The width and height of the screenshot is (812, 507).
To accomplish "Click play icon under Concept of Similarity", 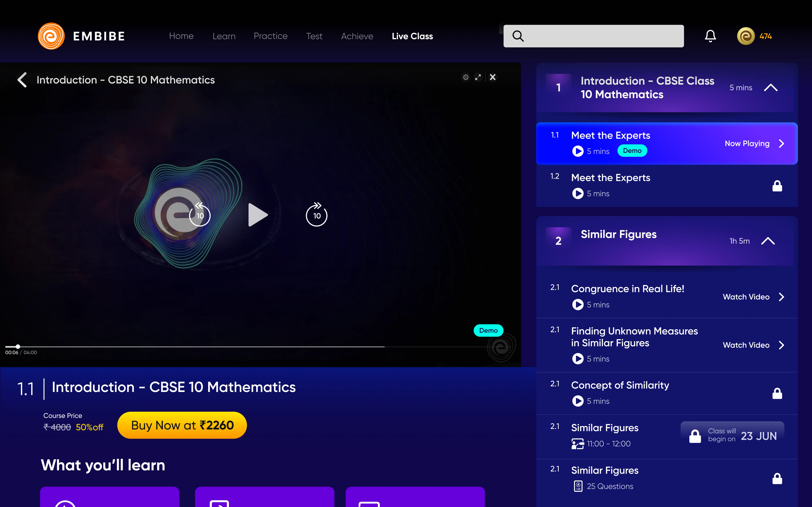I will tap(578, 401).
